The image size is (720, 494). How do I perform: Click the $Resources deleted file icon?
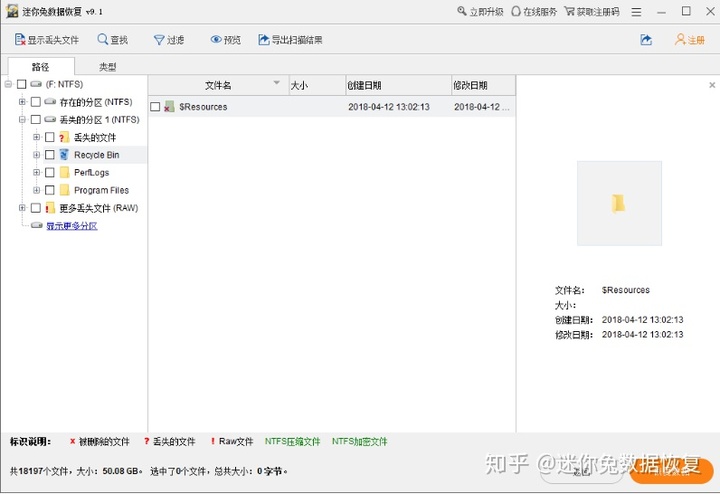(169, 107)
